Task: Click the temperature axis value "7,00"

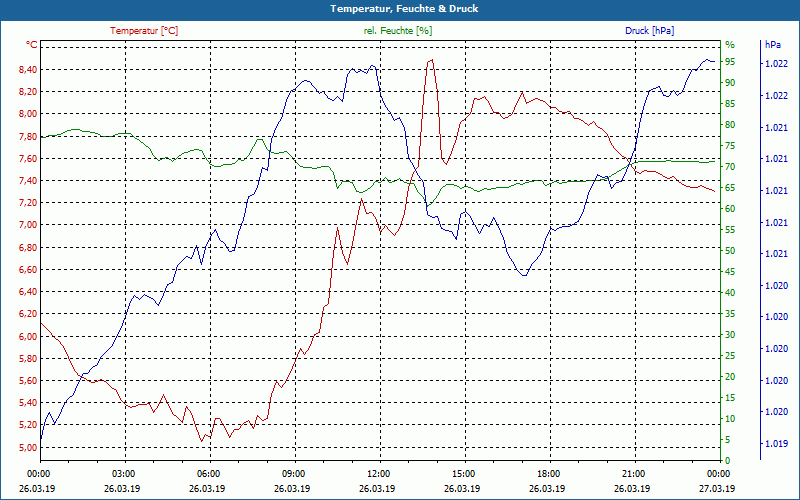Action: 28,226
